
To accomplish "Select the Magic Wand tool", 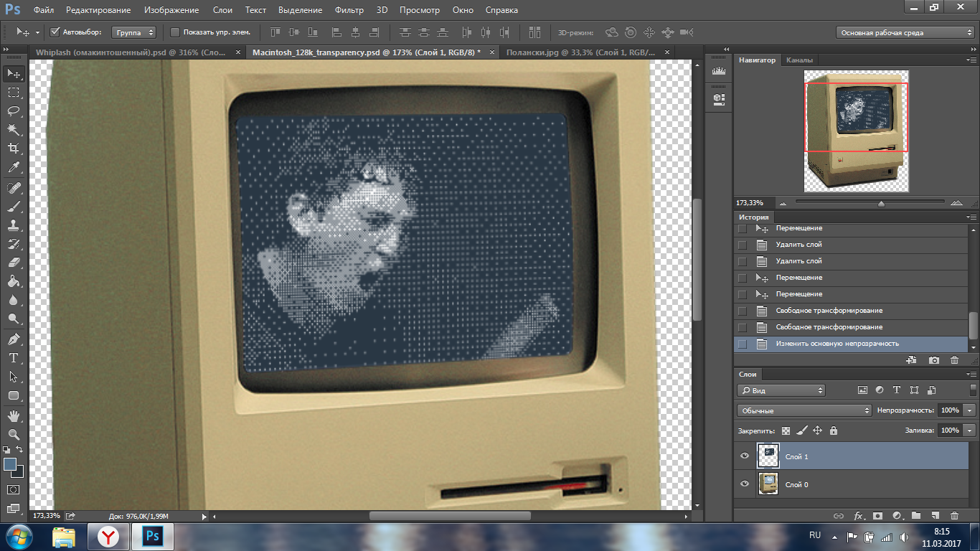I will pyautogui.click(x=14, y=130).
